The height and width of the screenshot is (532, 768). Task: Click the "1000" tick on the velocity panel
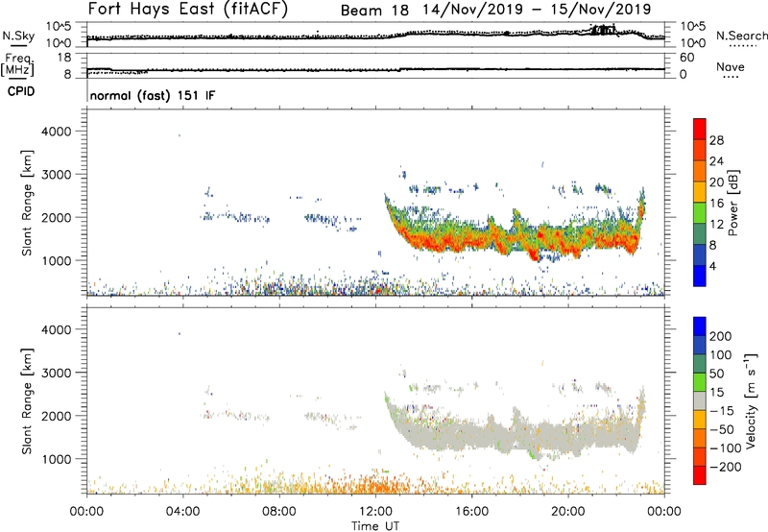pos(57,459)
